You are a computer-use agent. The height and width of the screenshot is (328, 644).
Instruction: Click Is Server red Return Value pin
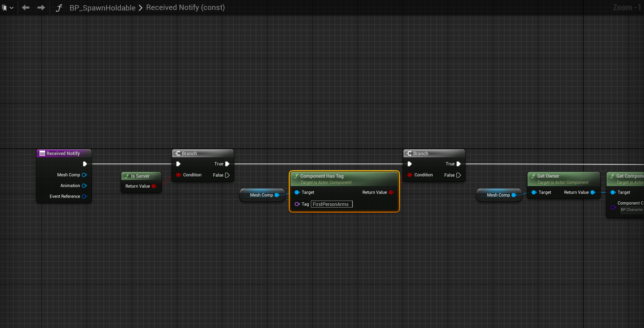tap(154, 186)
